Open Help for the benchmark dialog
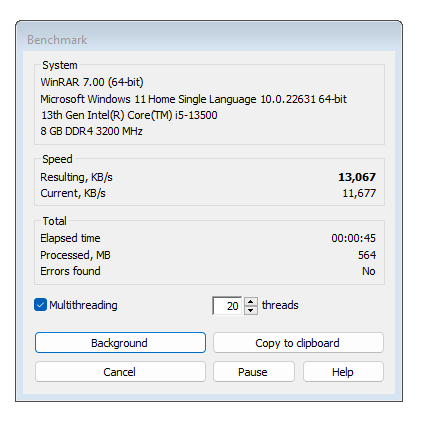 tap(343, 372)
